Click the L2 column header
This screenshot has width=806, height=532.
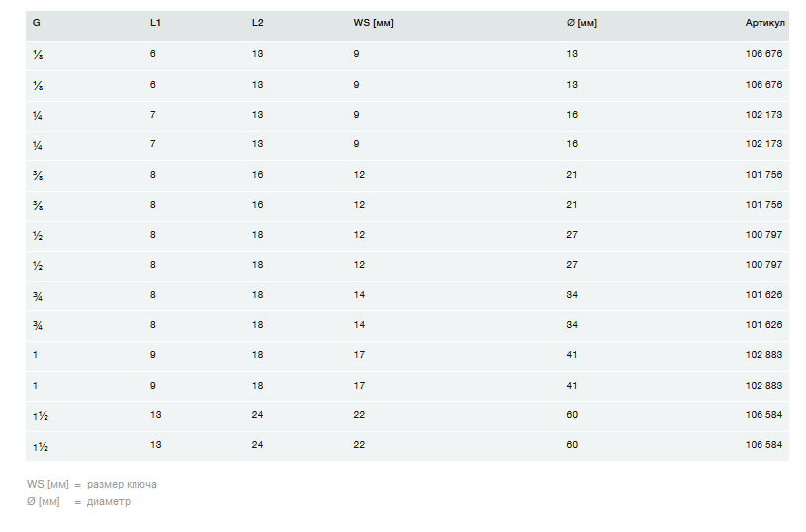258,23
